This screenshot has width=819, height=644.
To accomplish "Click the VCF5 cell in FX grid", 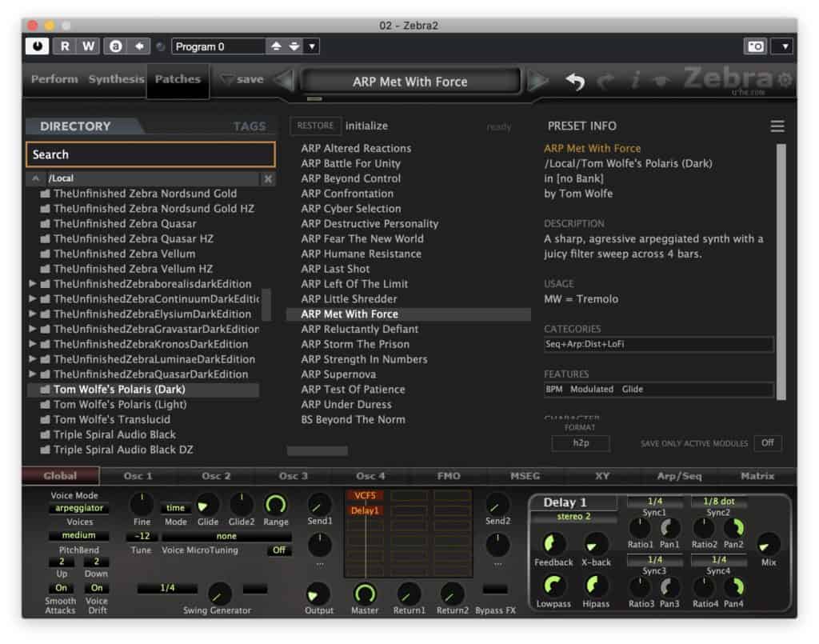I will [365, 496].
